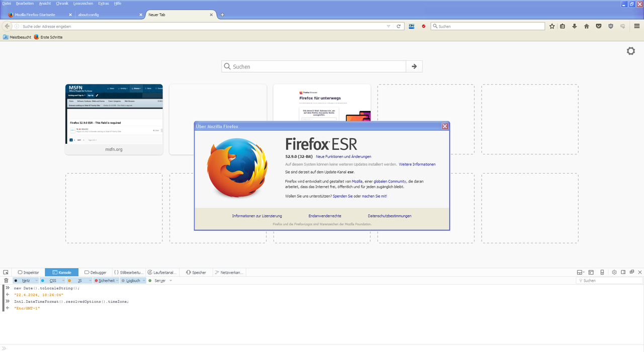
Task: Enable responsive design mode icon
Action: click(x=602, y=272)
